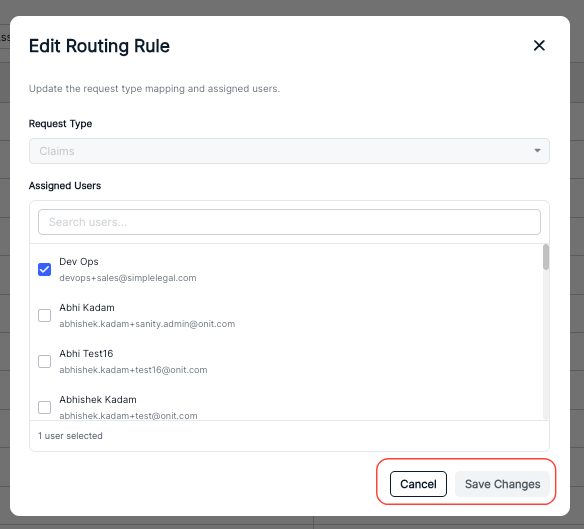Uncheck the Dev Ops user checkbox
Screen dimensions: 584x529
[x=45, y=269]
